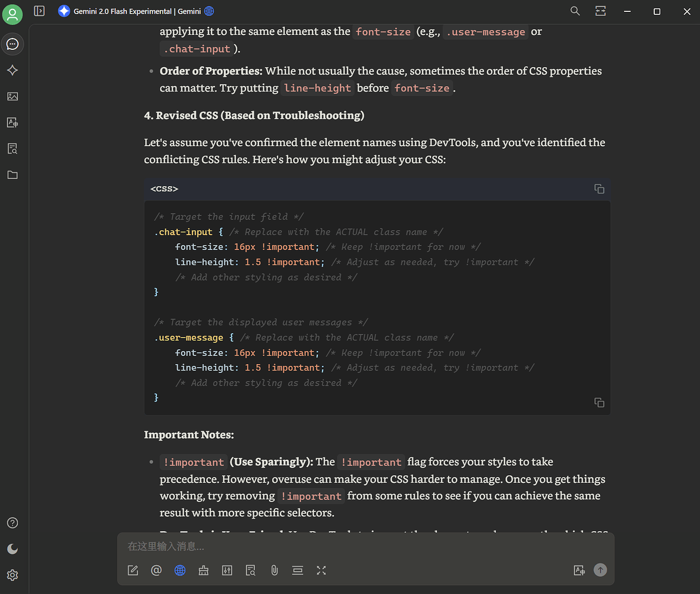700x594 pixels.
Task: Clear messages with the broom icon
Action: (x=204, y=570)
